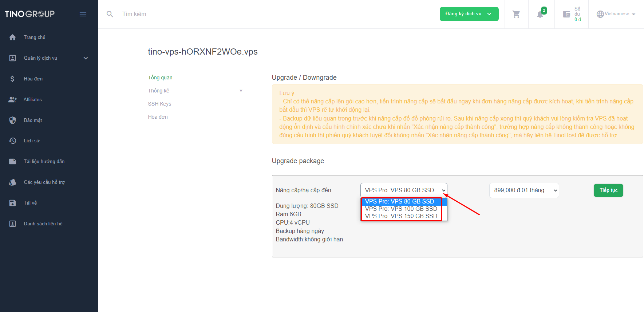Click CPU:4 vCPU spec text
Viewport: 644px width, 312px height.
293,222
